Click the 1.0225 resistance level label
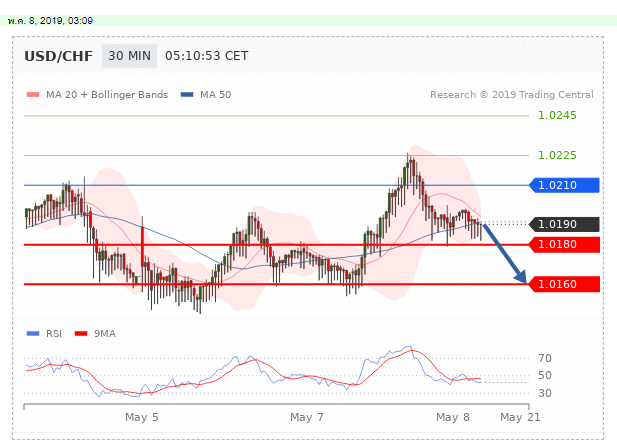The height and width of the screenshot is (447, 617). point(557,155)
